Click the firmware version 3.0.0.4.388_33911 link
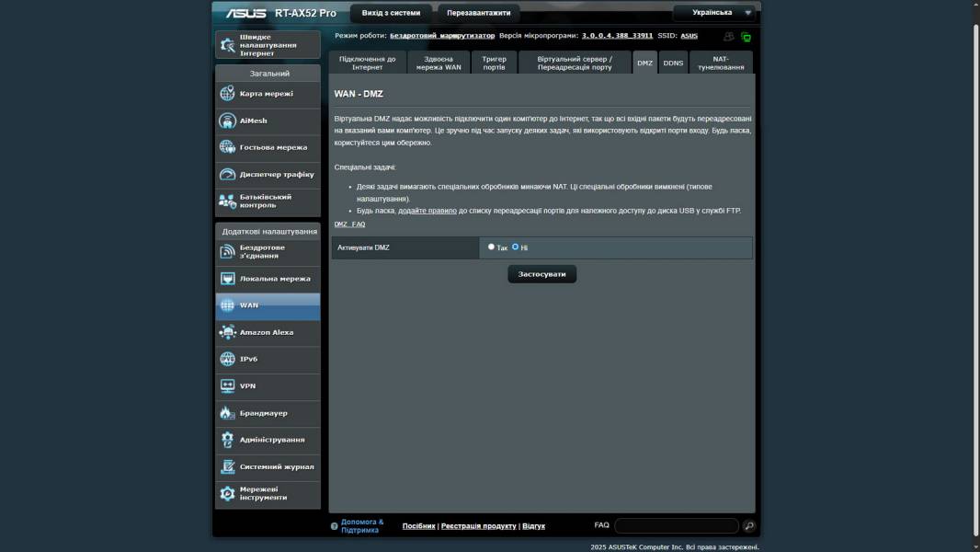The width and height of the screenshot is (980, 552). tap(617, 36)
